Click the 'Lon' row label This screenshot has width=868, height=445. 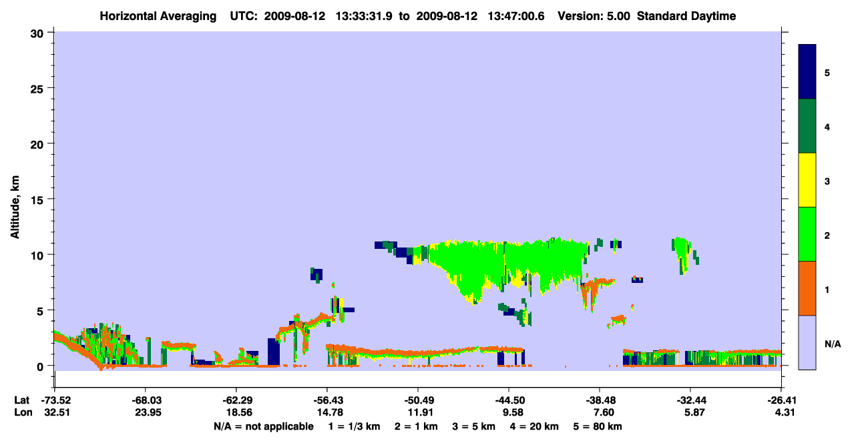click(x=22, y=413)
